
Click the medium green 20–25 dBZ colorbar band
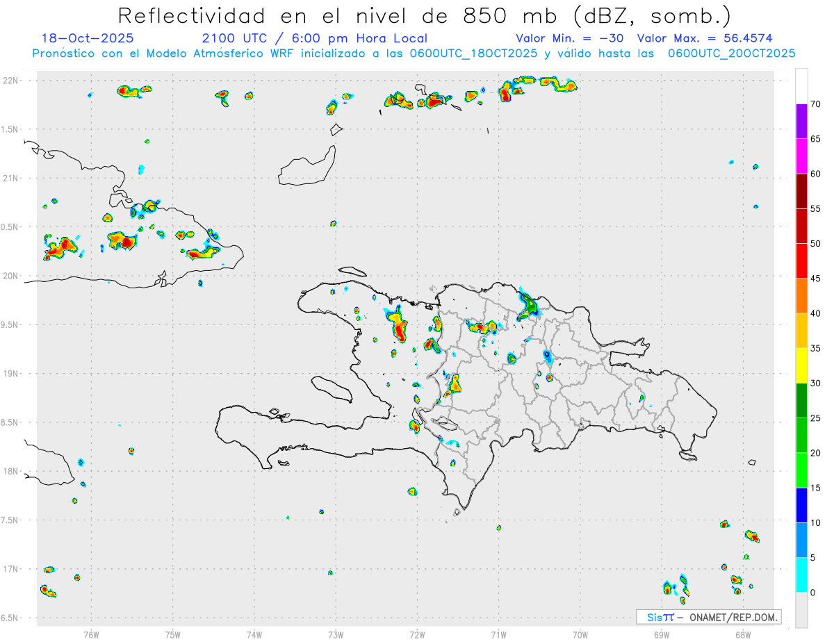point(801,436)
